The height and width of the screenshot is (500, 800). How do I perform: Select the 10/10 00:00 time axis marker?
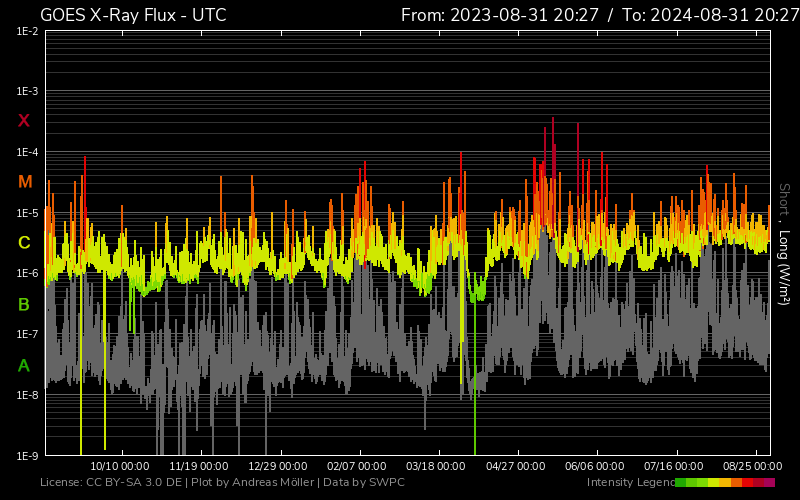[120, 466]
